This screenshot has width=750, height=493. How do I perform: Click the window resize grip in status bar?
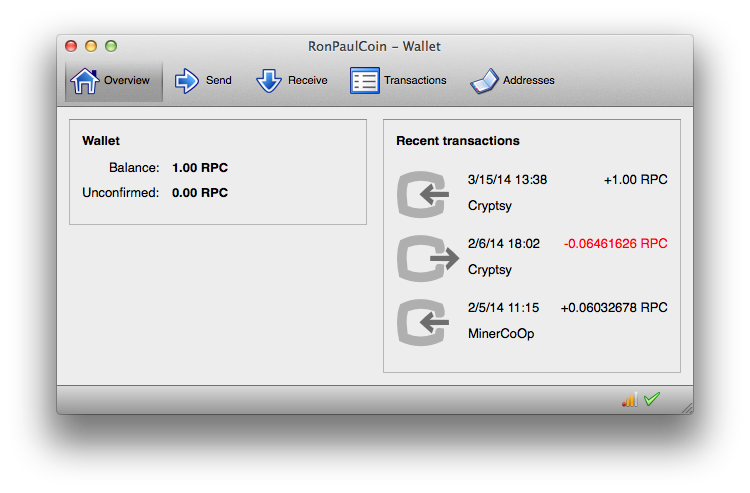click(x=686, y=407)
